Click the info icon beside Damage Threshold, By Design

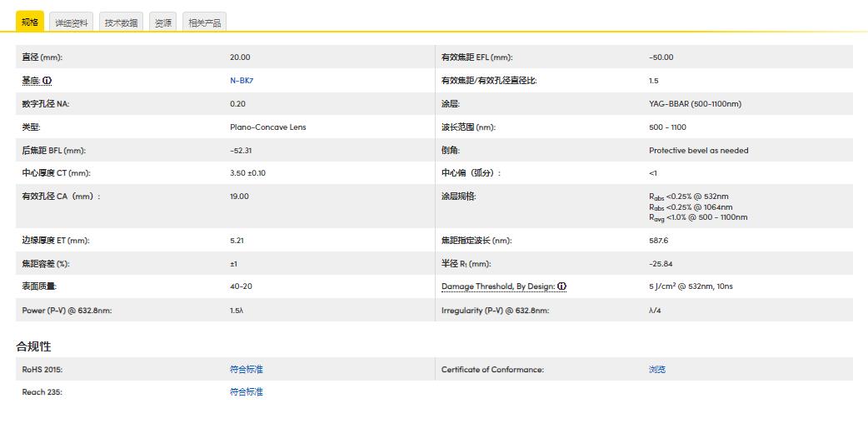click(562, 286)
